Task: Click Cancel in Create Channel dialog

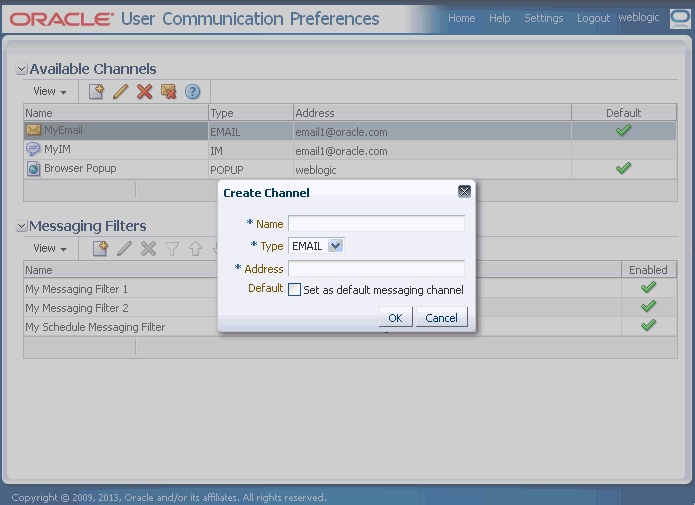Action: (441, 317)
